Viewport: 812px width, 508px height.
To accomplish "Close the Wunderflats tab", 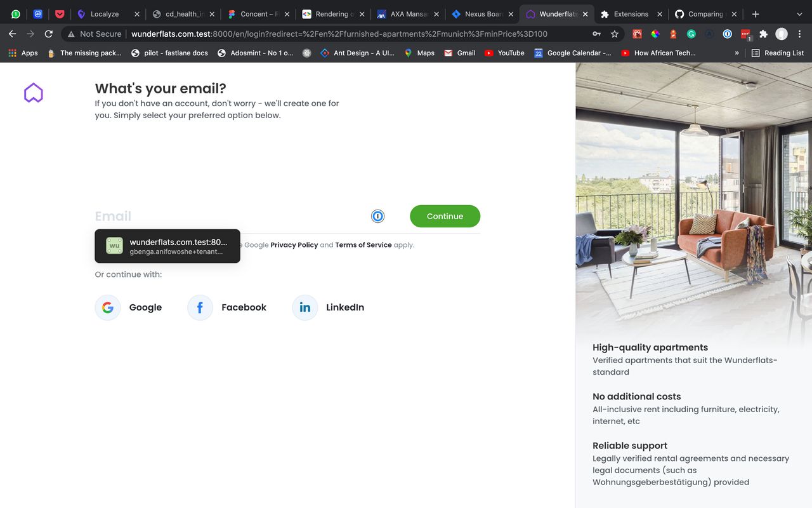I will (x=585, y=14).
